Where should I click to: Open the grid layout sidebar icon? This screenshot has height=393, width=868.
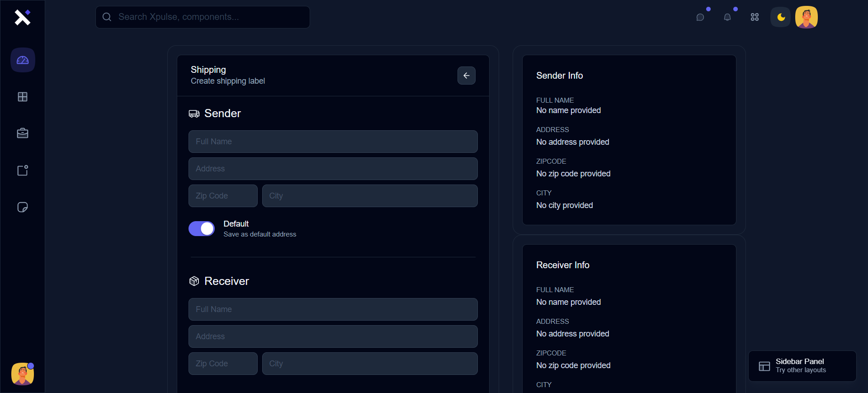click(23, 97)
